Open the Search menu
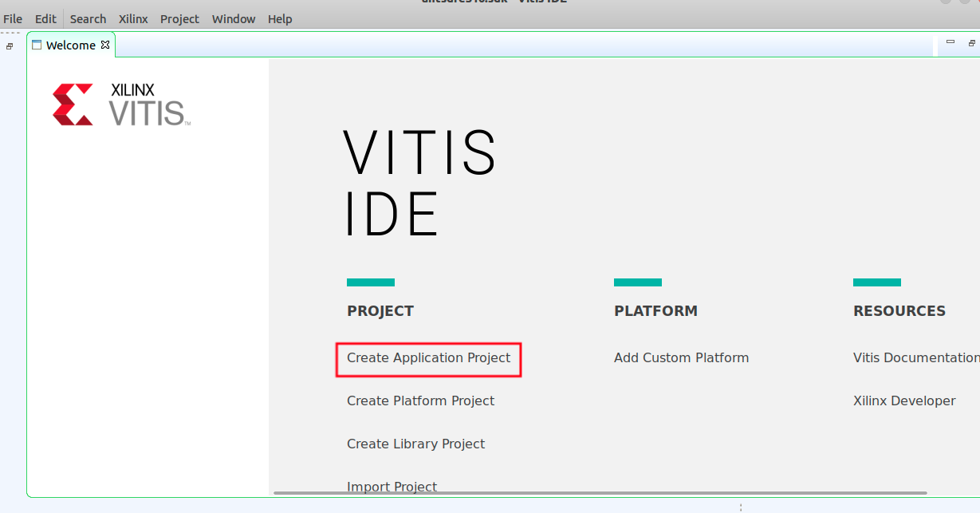The width and height of the screenshot is (980, 513). (88, 18)
